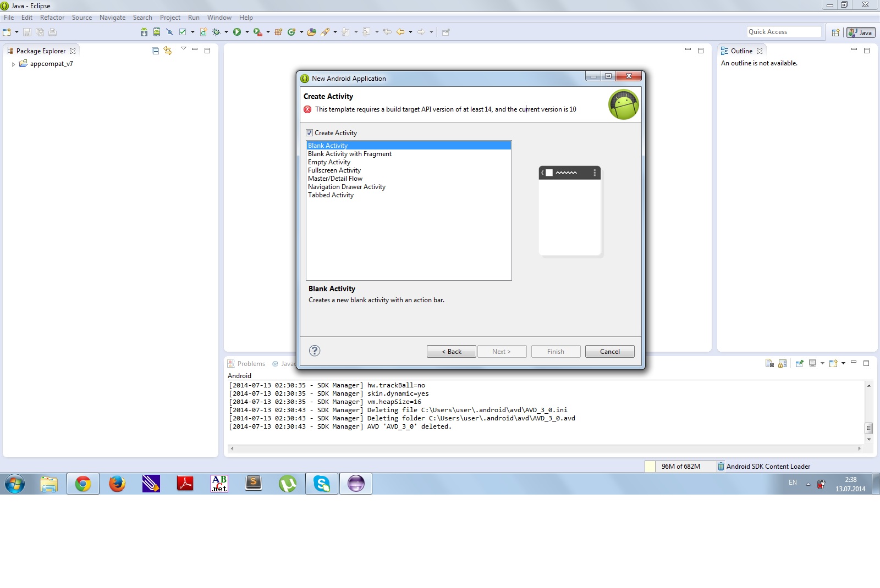This screenshot has width=880, height=588.
Task: Open the File menu
Action: click(x=9, y=18)
